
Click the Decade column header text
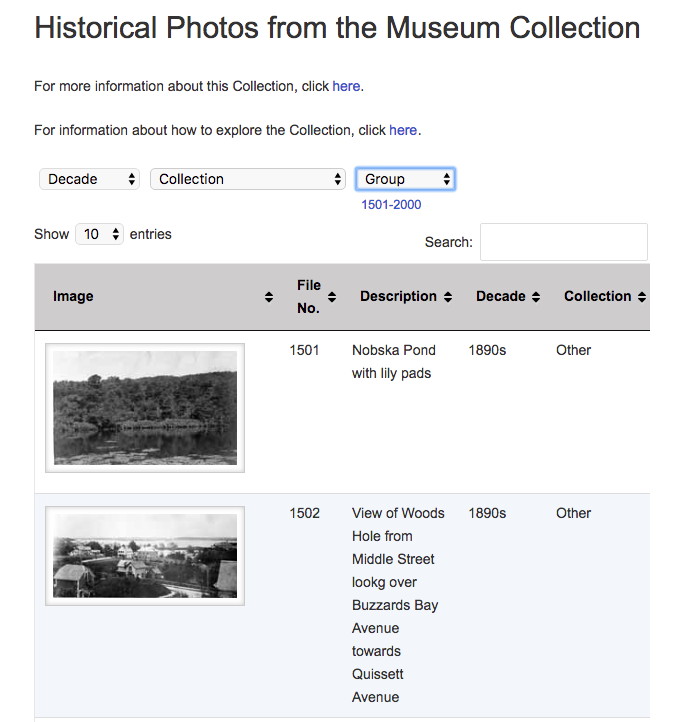click(501, 297)
